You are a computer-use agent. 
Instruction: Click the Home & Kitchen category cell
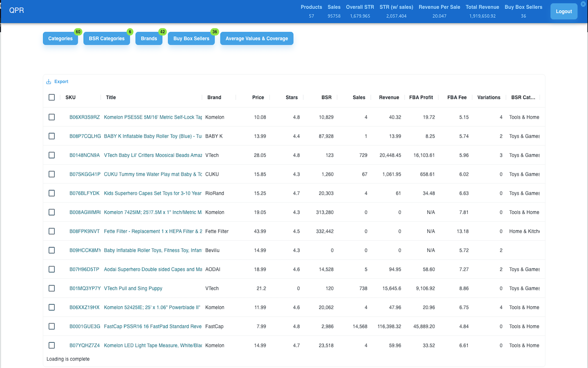[x=524, y=231]
